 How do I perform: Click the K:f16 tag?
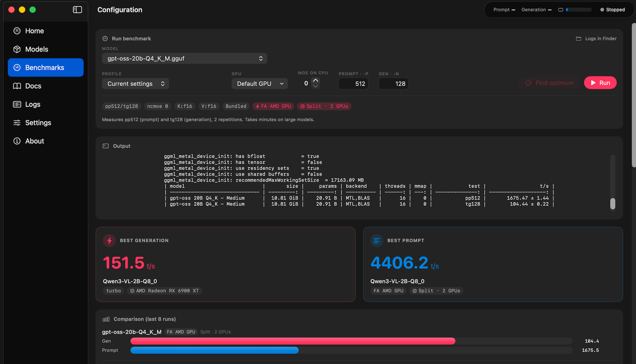pyautogui.click(x=185, y=106)
